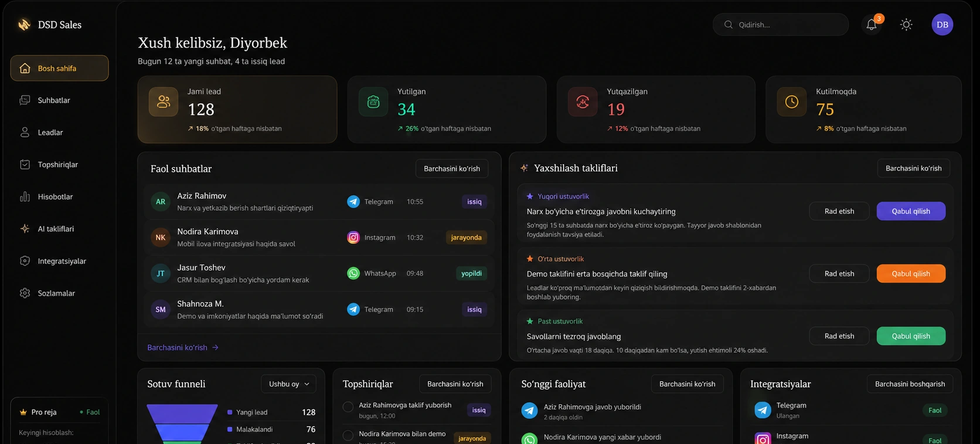Click the Yangi lead legend entry

click(271, 412)
